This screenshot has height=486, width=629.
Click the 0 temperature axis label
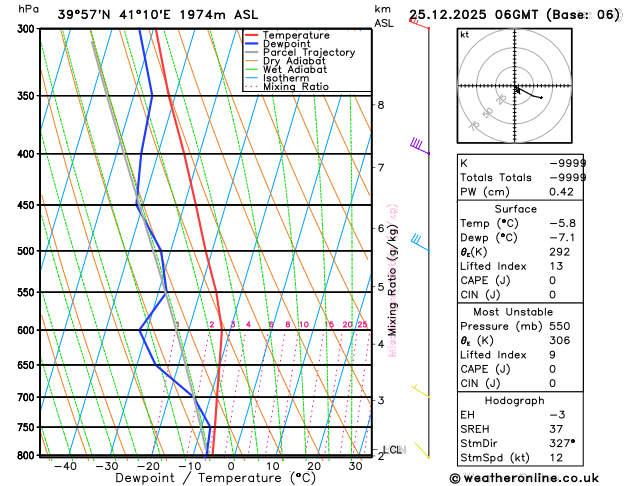[x=231, y=466]
